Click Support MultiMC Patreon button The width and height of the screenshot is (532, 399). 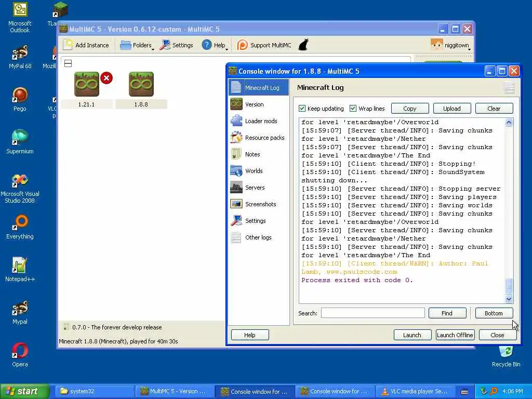[x=264, y=45]
